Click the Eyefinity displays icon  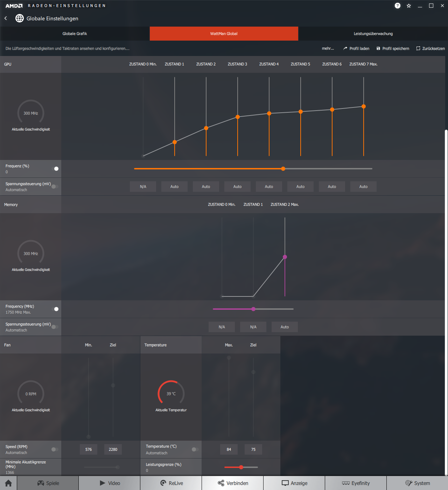[346, 483]
